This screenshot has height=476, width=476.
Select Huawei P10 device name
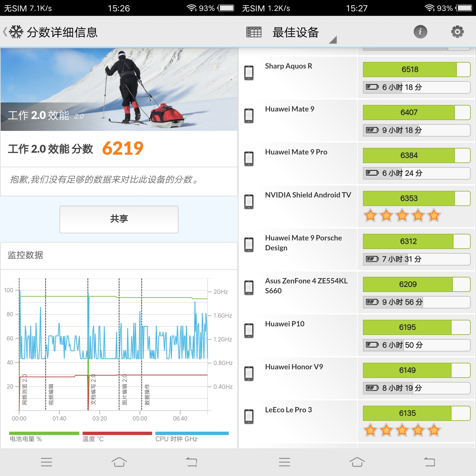point(284,324)
